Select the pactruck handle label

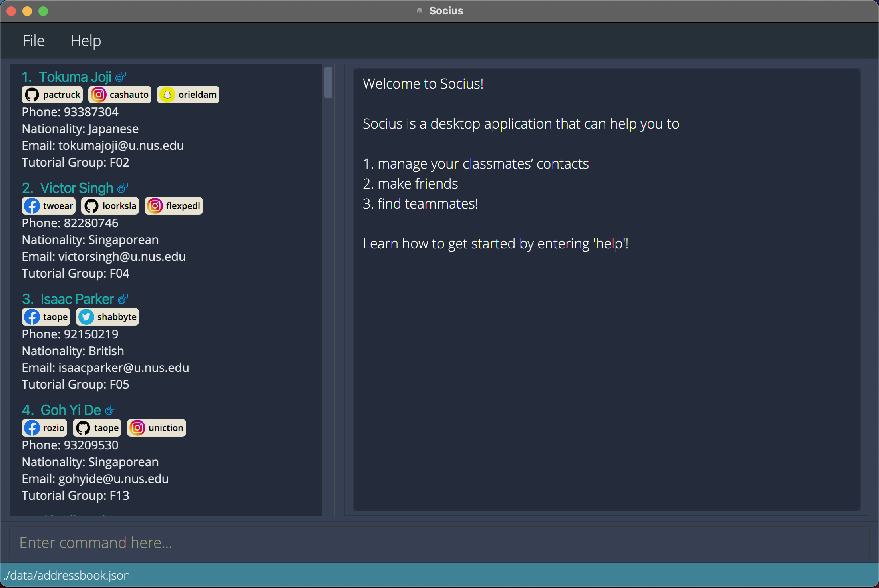coord(62,95)
